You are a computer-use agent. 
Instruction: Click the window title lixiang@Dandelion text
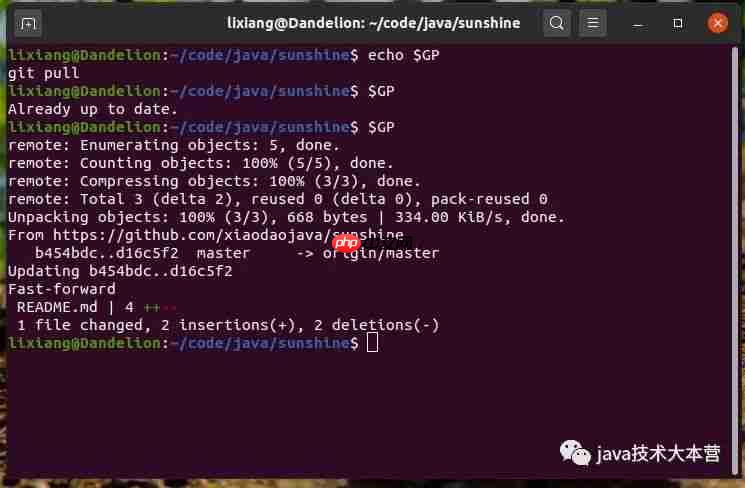tap(373, 23)
